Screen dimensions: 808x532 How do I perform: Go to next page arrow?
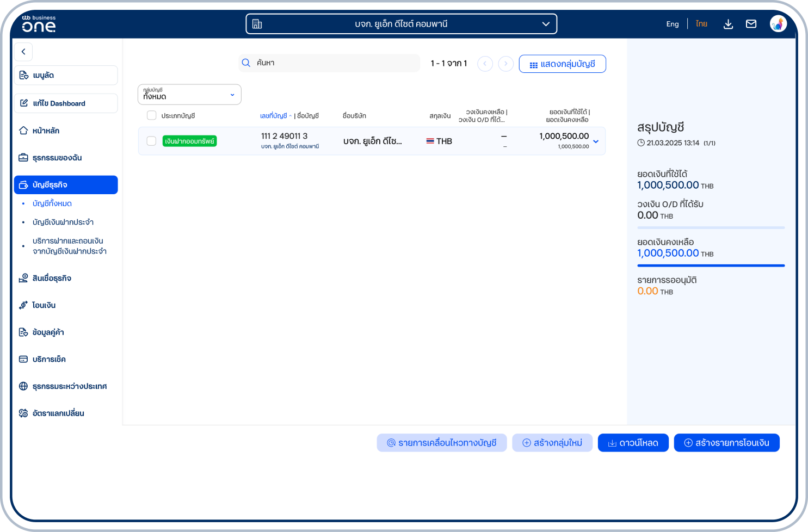pyautogui.click(x=505, y=64)
